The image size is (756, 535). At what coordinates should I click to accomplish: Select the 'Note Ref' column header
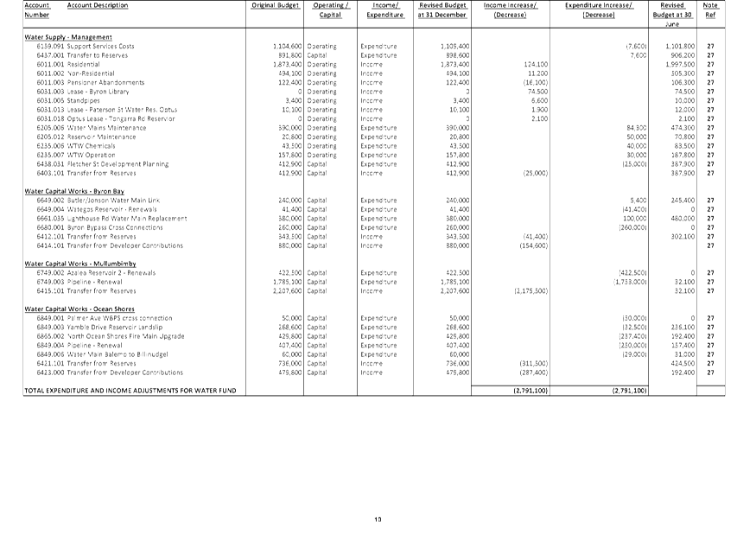(x=710, y=10)
